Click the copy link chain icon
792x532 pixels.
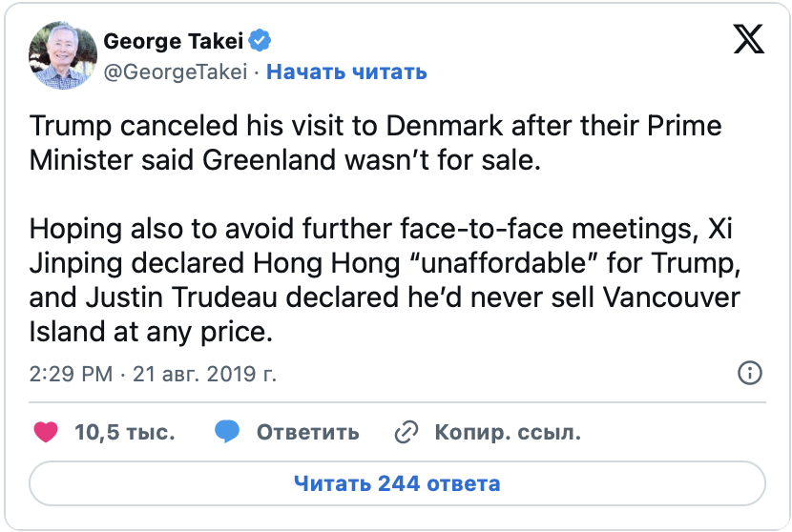click(407, 432)
